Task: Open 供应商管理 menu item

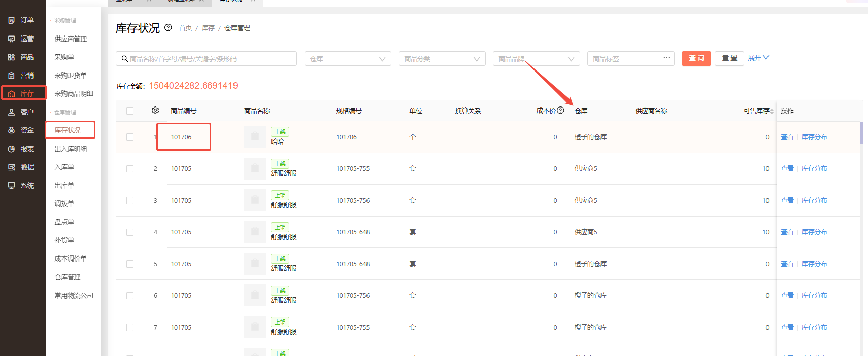Action: click(x=71, y=39)
